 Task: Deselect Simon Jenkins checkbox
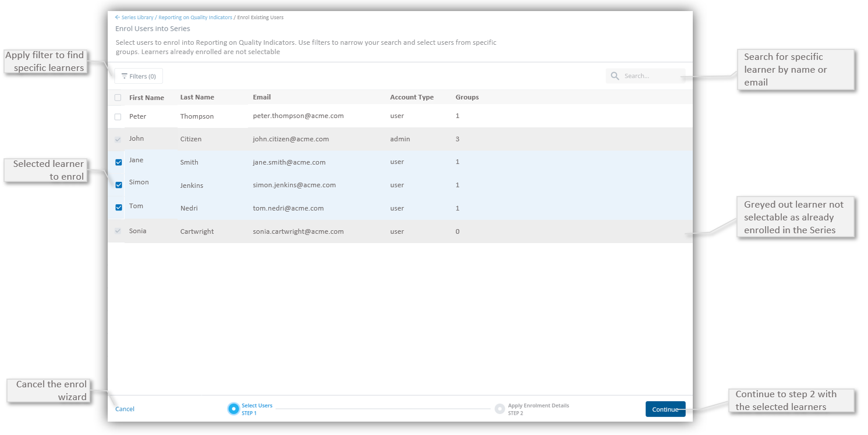[x=119, y=185]
